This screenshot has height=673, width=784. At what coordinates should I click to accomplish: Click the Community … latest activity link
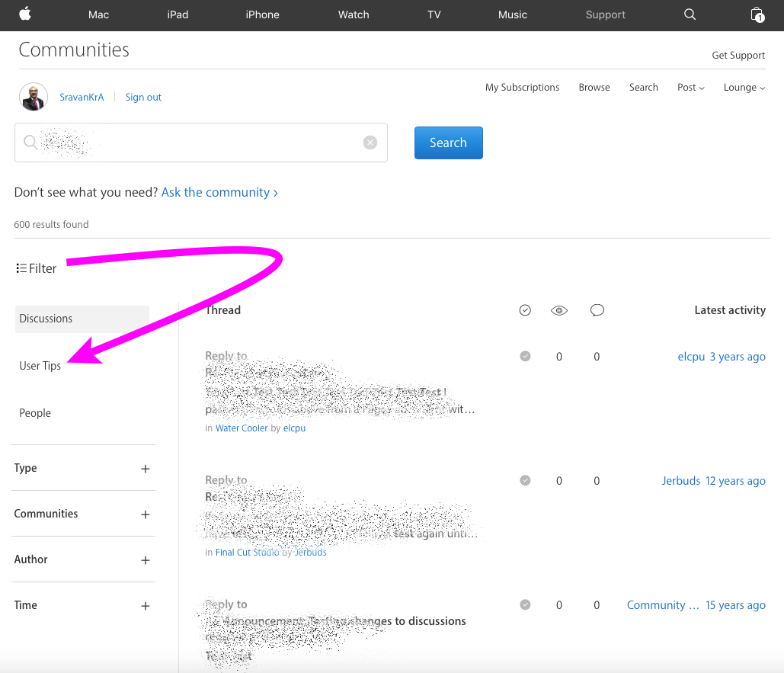click(x=663, y=605)
